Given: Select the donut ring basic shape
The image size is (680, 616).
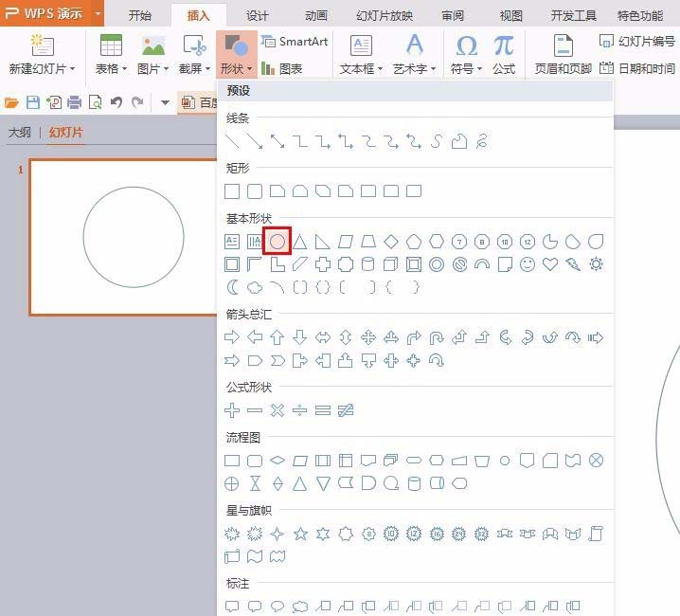Looking at the screenshot, I should point(437,264).
